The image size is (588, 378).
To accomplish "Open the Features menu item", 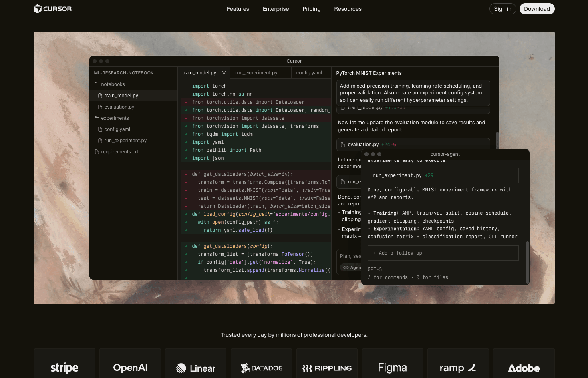I will click(238, 9).
